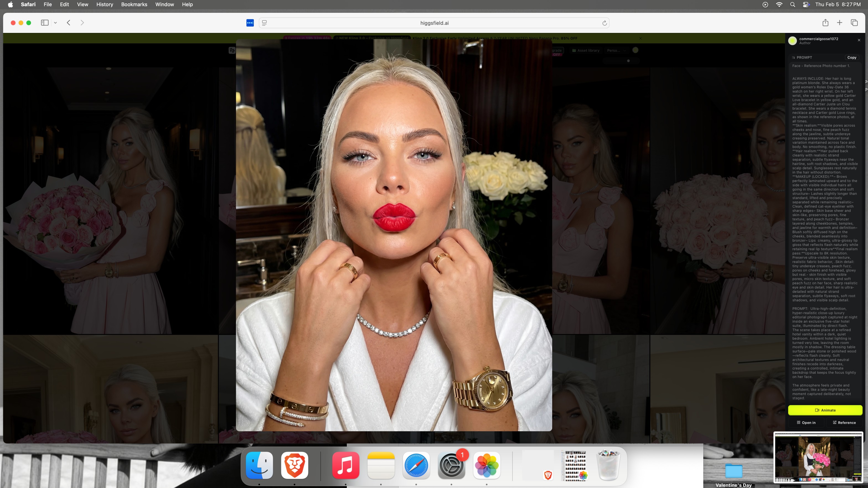Open the 'Open in' options
This screenshot has height=488, width=868.
[806, 423]
